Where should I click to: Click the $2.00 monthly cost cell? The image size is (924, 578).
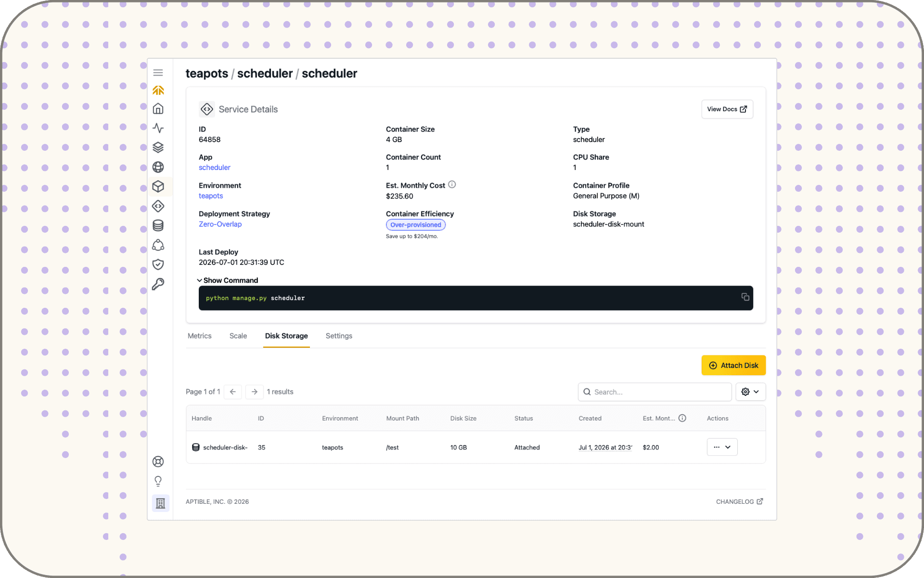[651, 447]
